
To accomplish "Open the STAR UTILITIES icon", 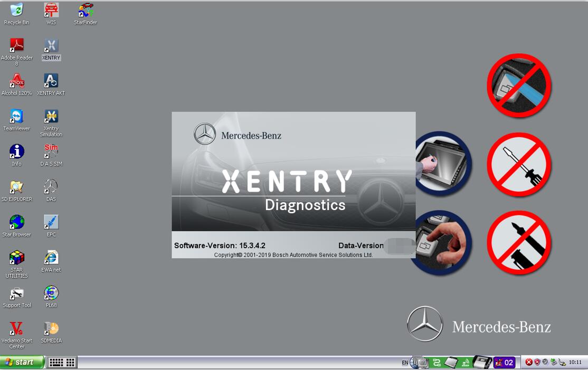I will tap(16, 264).
